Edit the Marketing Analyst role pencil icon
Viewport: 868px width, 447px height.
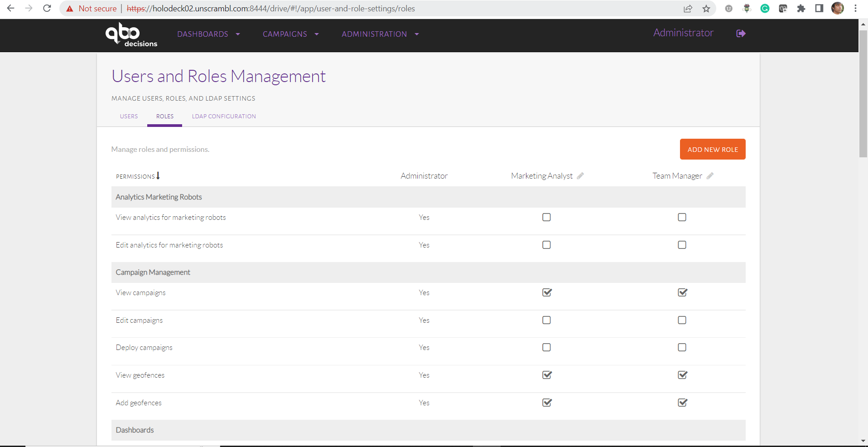click(580, 176)
